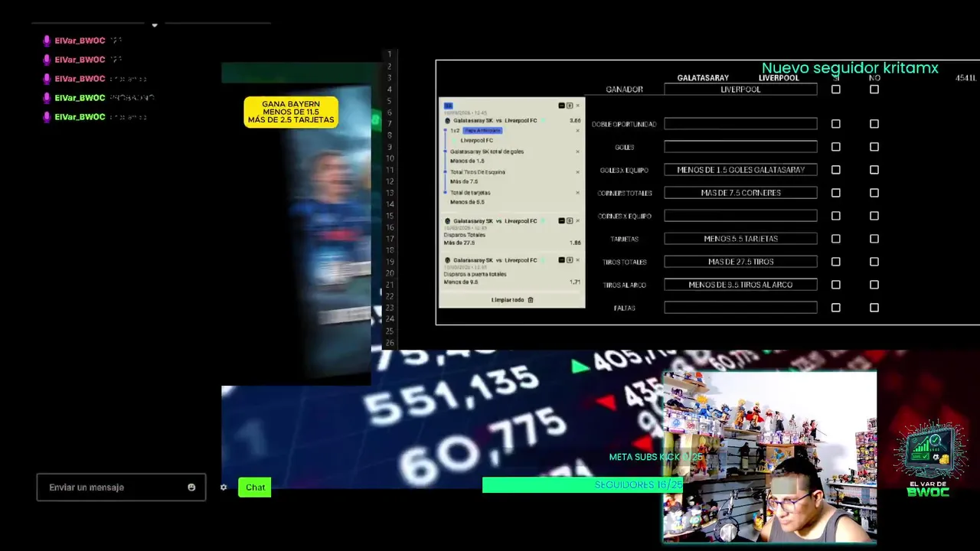This screenshot has height=551, width=980.
Task: Click the 1.86 odds value
Action: [x=575, y=243]
